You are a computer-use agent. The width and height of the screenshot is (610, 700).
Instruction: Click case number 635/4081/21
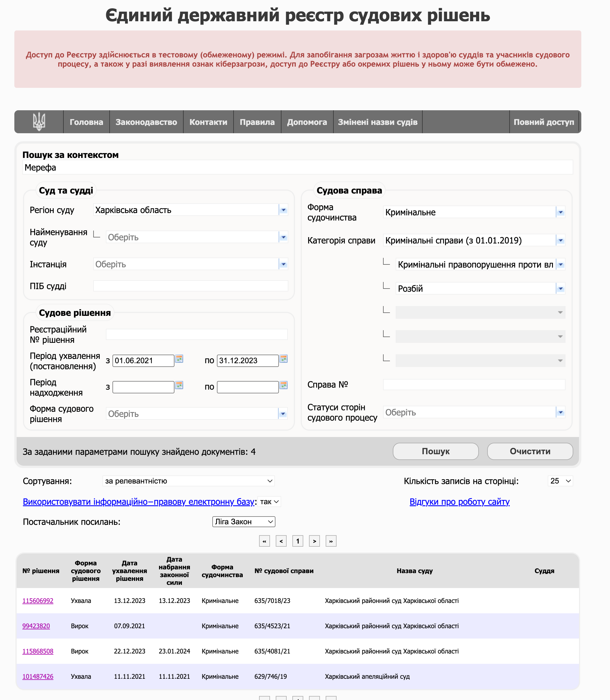(x=272, y=651)
